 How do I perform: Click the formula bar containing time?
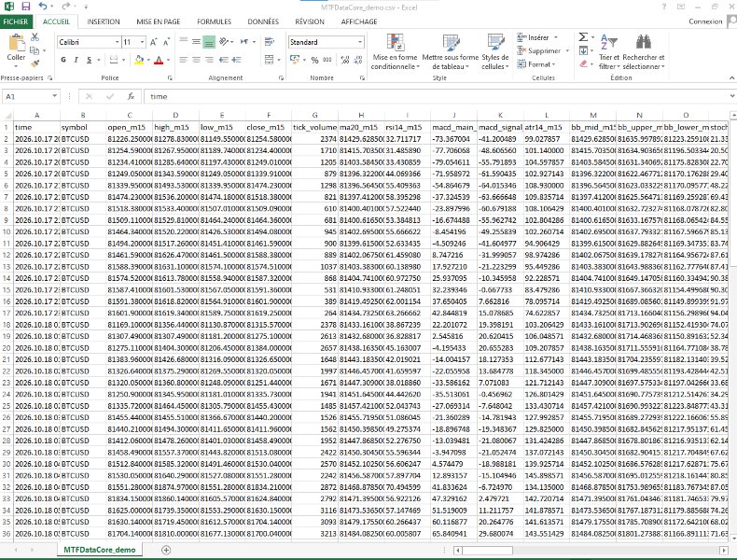(x=438, y=96)
